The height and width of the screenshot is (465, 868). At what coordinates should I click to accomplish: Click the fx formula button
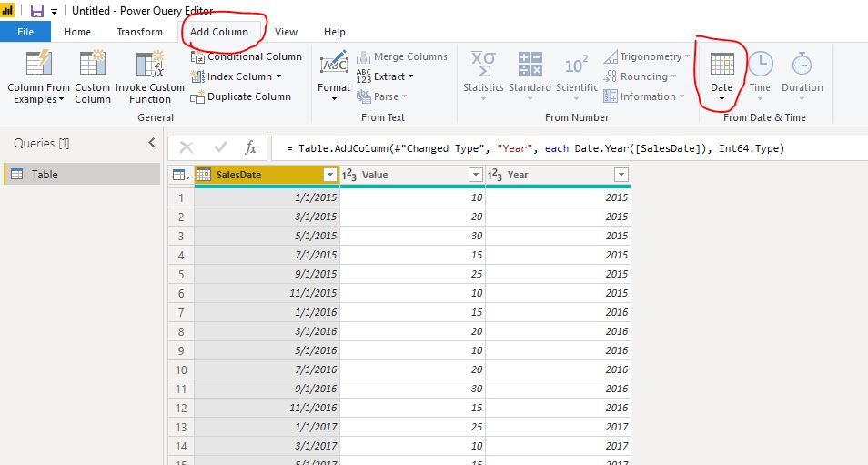[x=250, y=147]
